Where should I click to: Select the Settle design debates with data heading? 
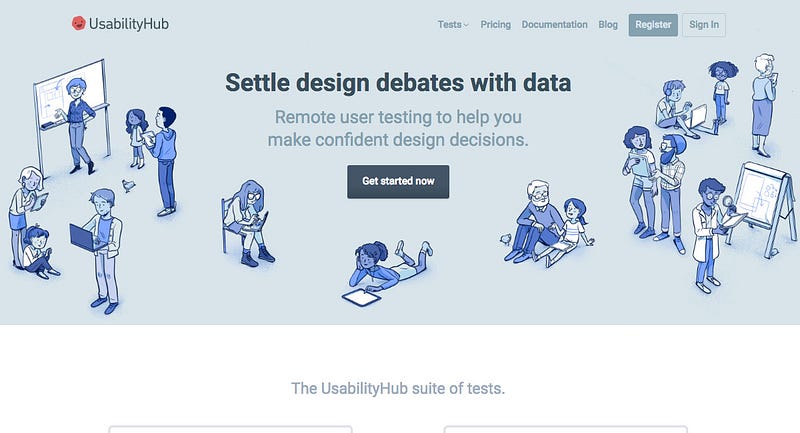tap(398, 83)
